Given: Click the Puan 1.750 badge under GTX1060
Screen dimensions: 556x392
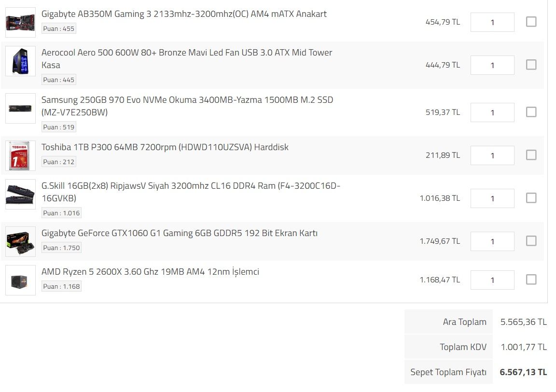Looking at the screenshot, I should 61,247.
